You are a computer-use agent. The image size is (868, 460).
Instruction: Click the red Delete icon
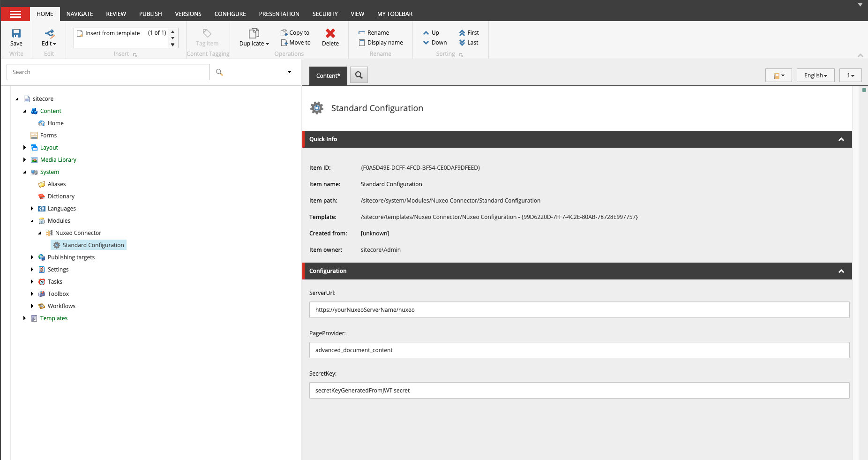tap(330, 33)
